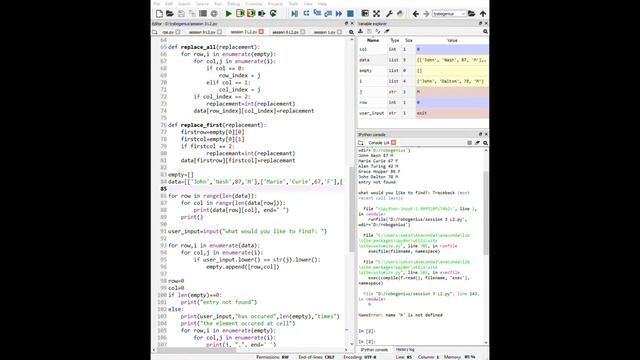Continue execution debug icon
640x360 pixels.
tap(339, 14)
